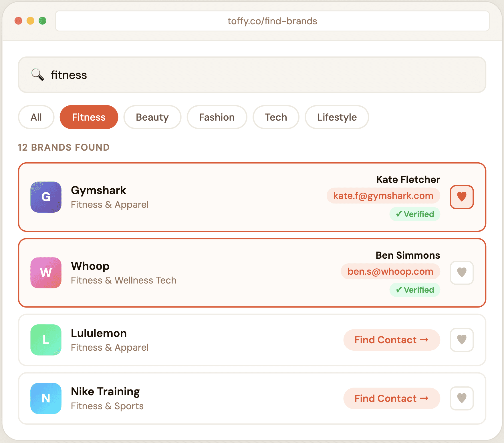This screenshot has width=504, height=443.
Task: Open the Whoop W logo tile
Action: tap(46, 273)
